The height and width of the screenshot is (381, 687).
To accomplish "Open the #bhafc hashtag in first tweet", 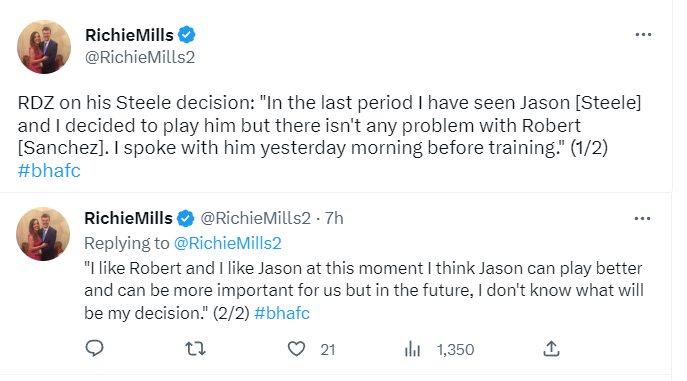I will 49,170.
